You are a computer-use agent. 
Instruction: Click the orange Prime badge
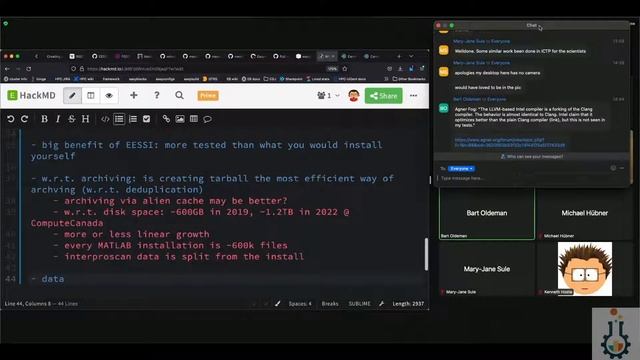pyautogui.click(x=208, y=96)
